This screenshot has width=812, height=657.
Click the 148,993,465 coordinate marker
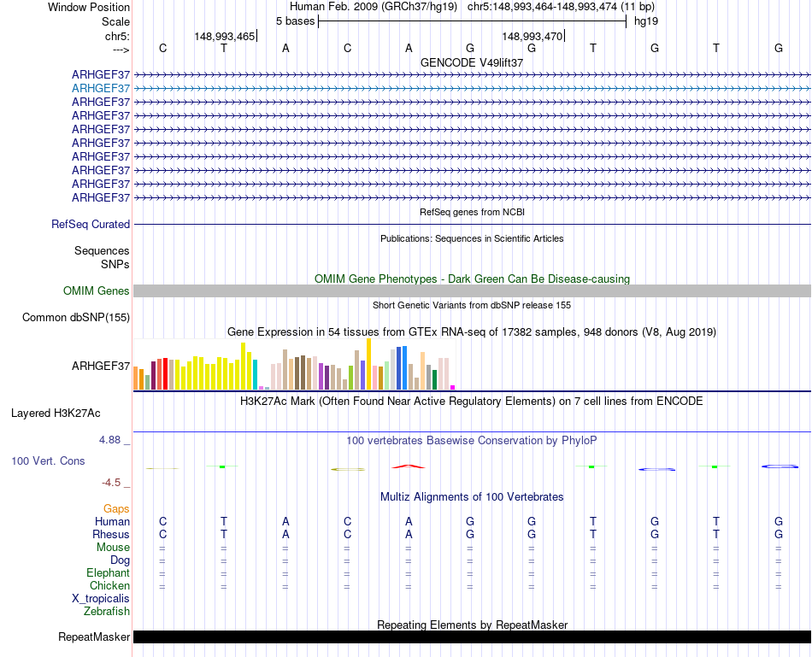224,36
